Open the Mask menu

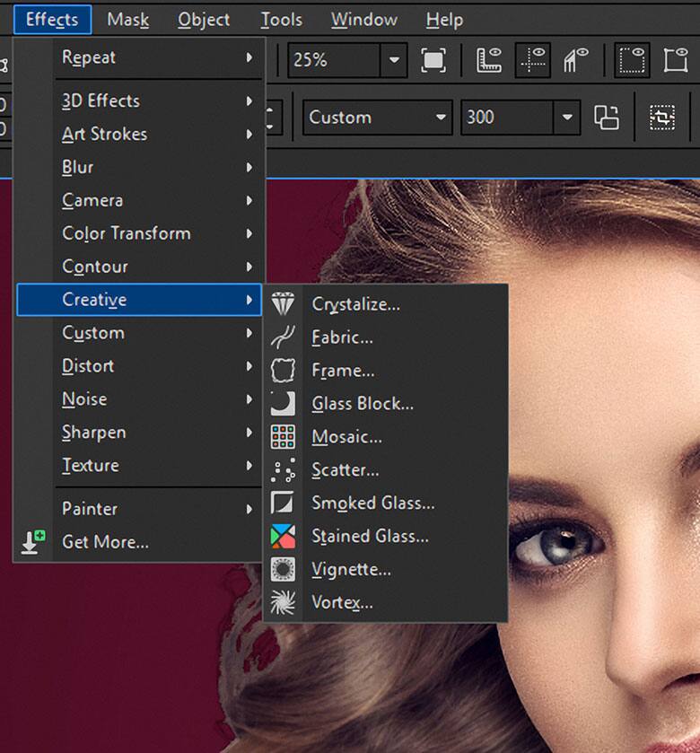point(127,20)
